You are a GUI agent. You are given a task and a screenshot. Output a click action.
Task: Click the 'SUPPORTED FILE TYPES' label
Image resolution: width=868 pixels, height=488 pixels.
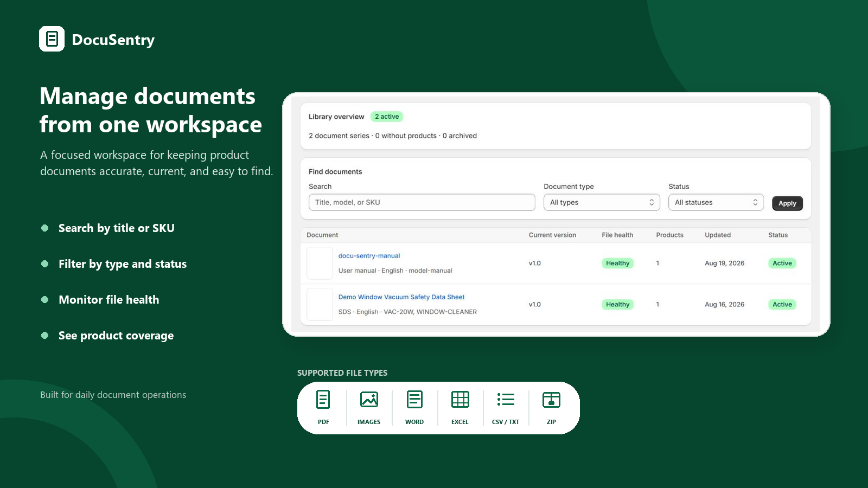point(342,373)
